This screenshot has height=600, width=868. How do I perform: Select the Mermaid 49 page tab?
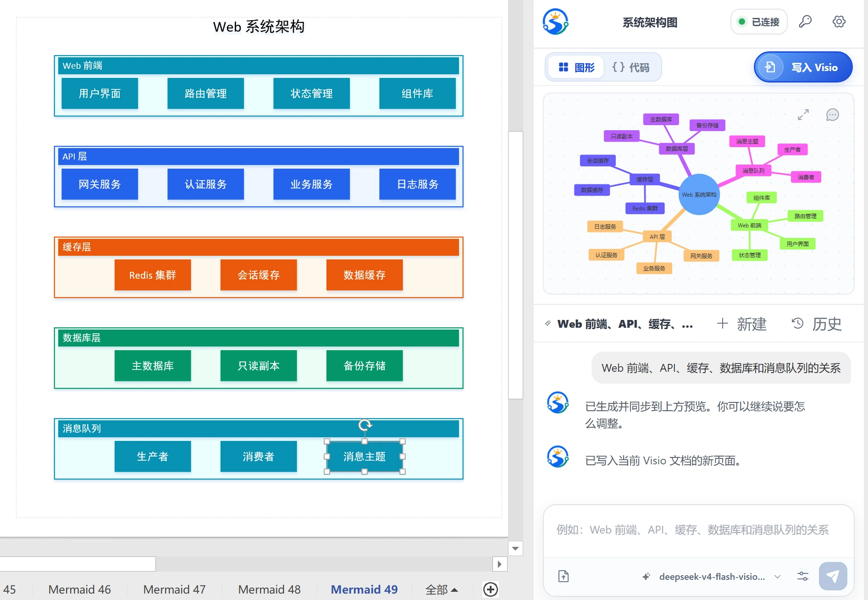[x=364, y=589]
